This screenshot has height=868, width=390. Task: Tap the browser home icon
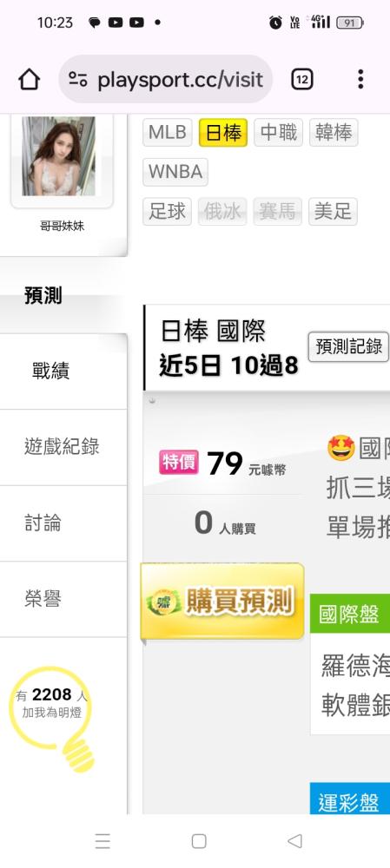(30, 80)
